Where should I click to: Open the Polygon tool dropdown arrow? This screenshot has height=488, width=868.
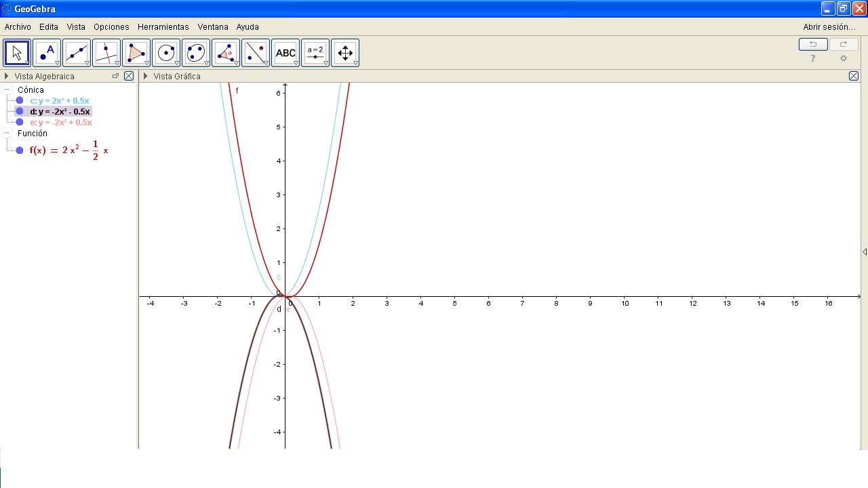click(x=146, y=64)
